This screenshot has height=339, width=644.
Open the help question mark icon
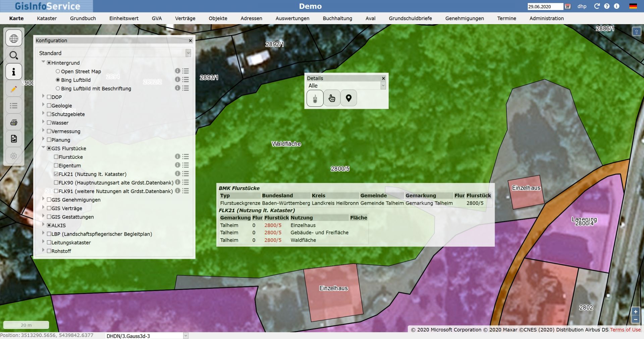607,6
